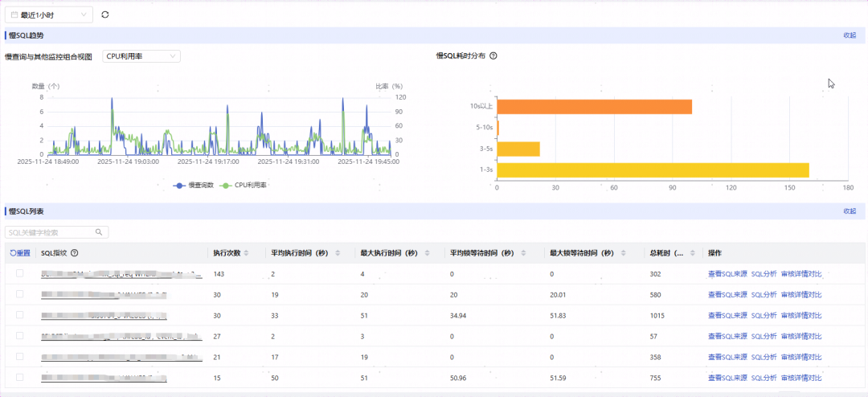Focus the SQL关键字检索 search box

point(56,232)
